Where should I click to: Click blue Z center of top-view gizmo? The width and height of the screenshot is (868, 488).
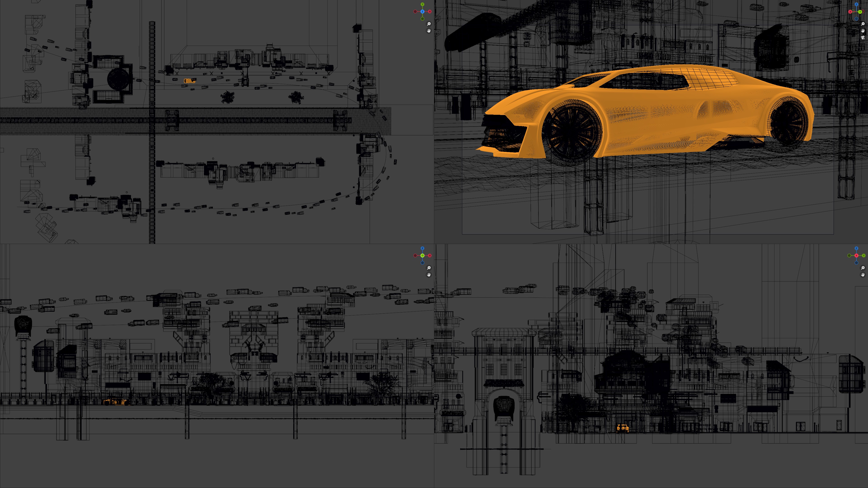(422, 12)
